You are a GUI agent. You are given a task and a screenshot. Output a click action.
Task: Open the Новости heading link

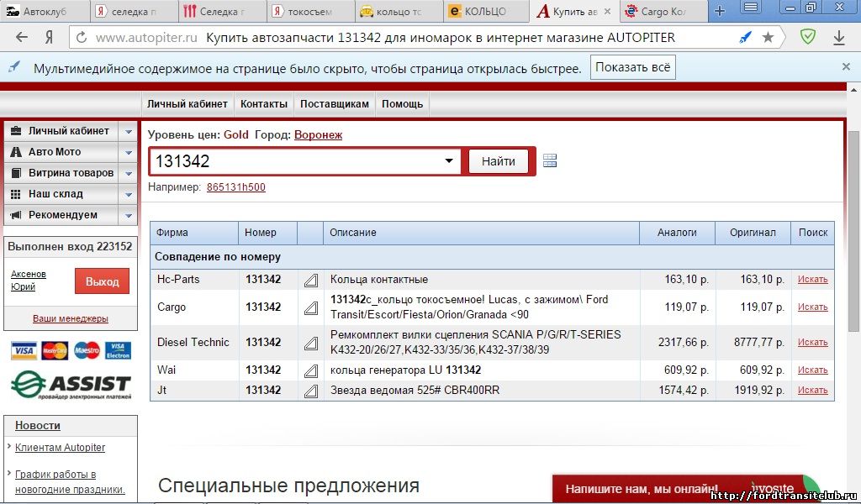[x=37, y=426]
